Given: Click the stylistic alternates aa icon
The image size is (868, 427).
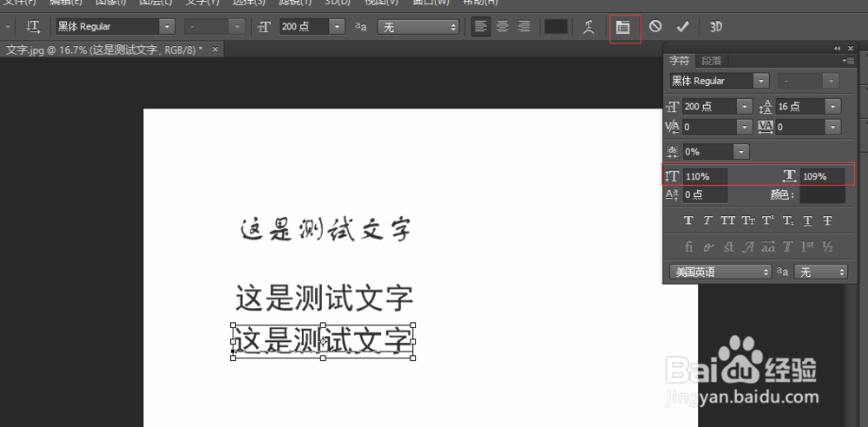Looking at the screenshot, I should [768, 247].
